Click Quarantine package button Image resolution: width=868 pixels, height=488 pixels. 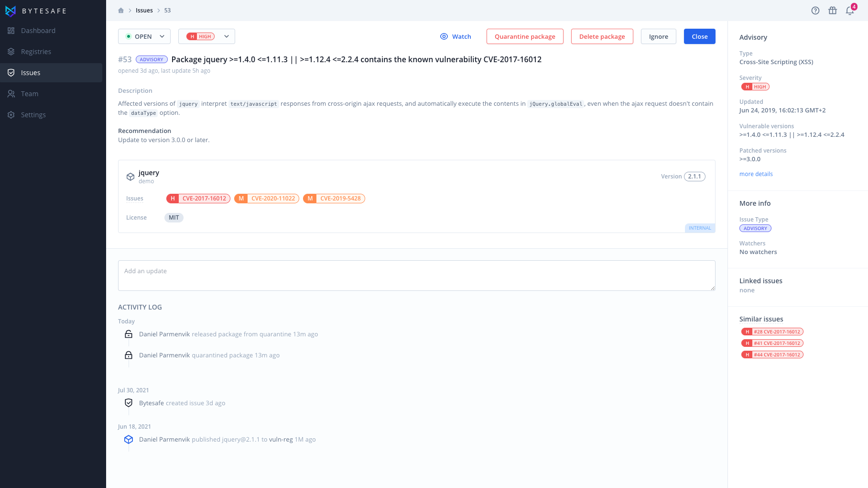(525, 36)
